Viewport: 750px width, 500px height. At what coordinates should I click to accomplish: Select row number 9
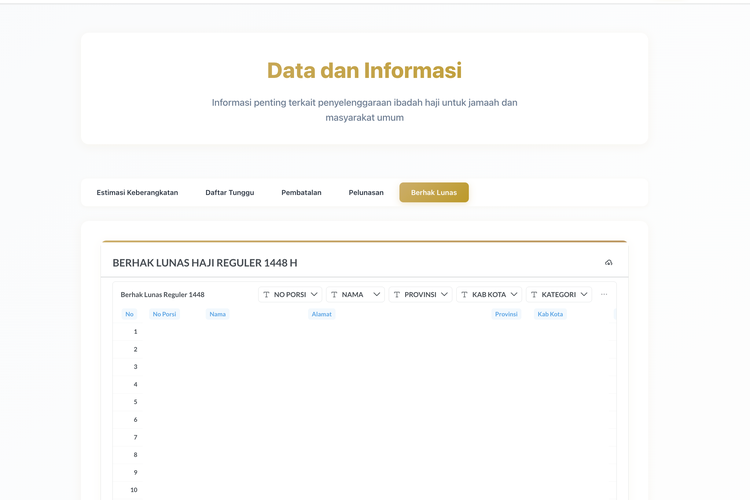click(x=135, y=472)
